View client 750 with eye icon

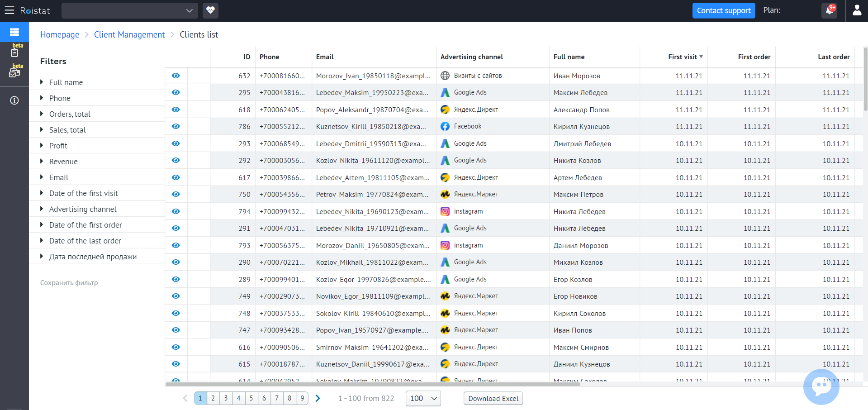(x=176, y=194)
